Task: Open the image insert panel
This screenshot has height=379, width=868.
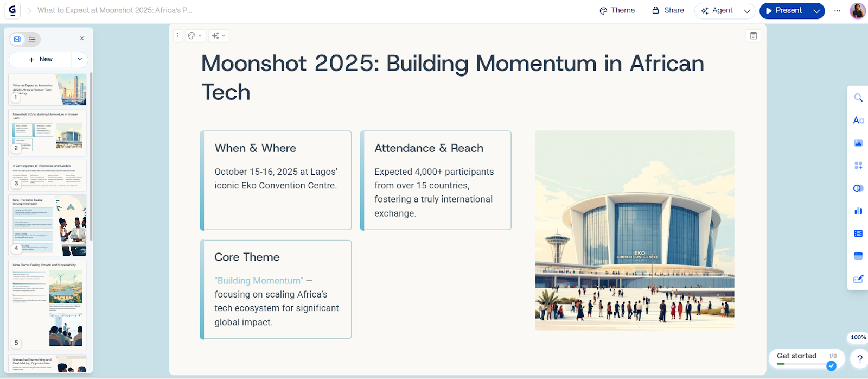Action: 858,143
